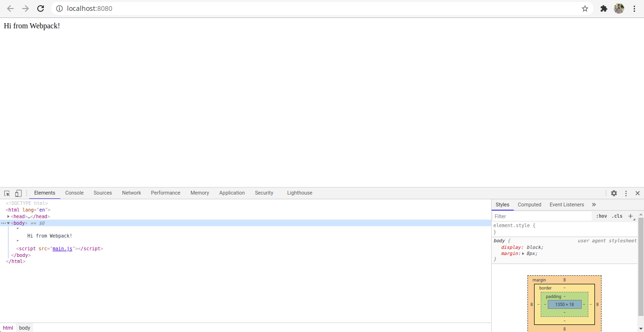Click the body selector in Styles
644x332 pixels.
(x=499, y=241)
